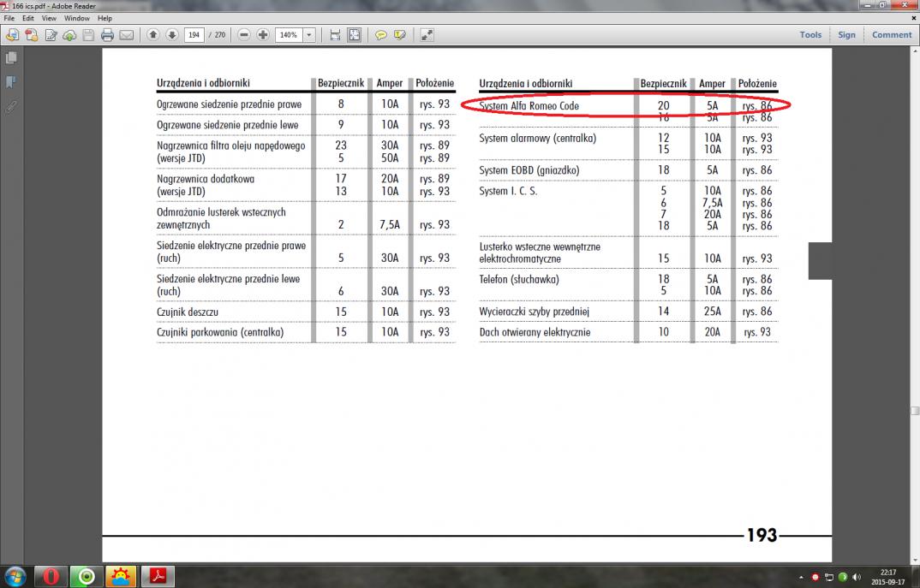Click 'System I. C. S.' text

pos(508,191)
